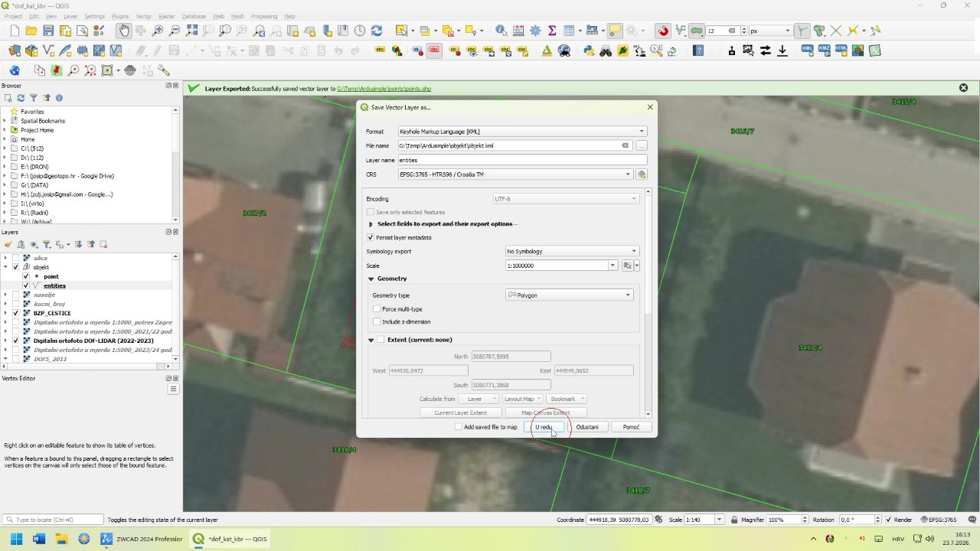Click the Refresh icon in the toolbar

(377, 31)
